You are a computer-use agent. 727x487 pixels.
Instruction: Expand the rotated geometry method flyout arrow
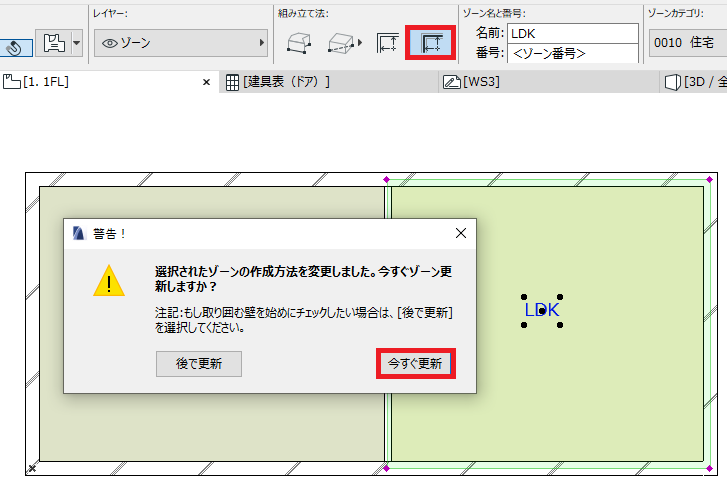[x=360, y=43]
